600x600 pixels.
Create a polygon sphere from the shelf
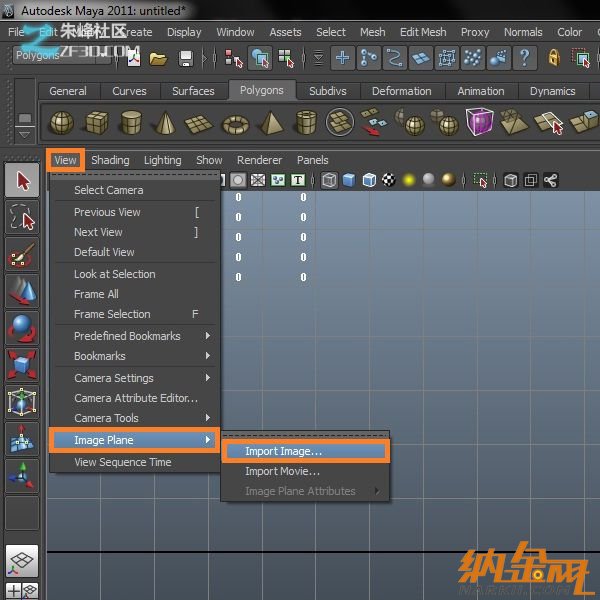click(61, 122)
